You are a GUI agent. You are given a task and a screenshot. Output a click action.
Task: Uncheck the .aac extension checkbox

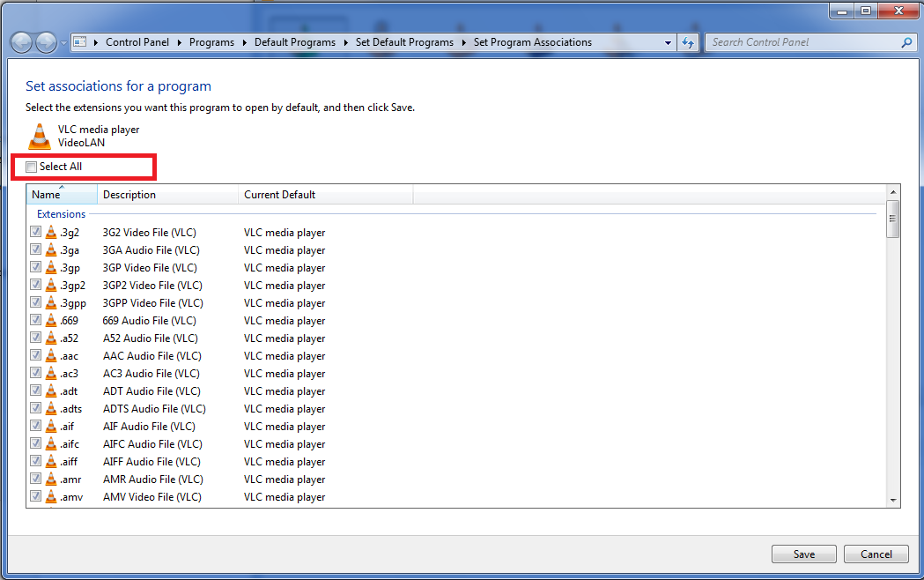35,355
